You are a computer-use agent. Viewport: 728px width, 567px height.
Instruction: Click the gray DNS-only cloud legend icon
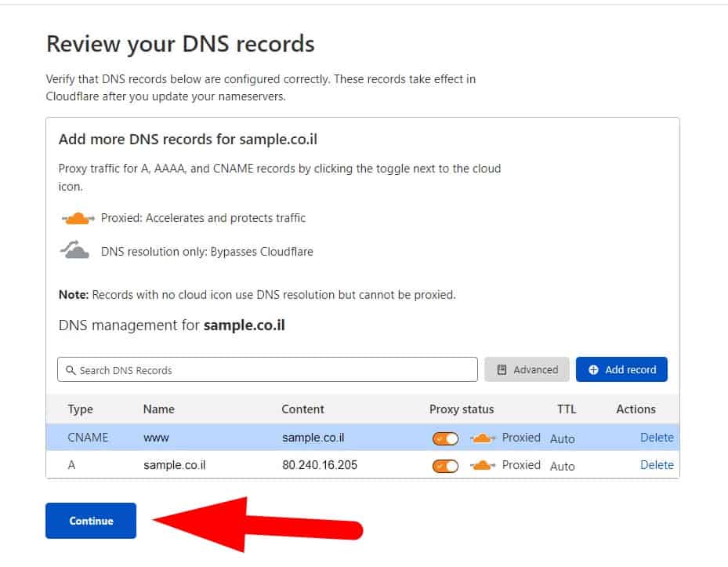[74, 249]
